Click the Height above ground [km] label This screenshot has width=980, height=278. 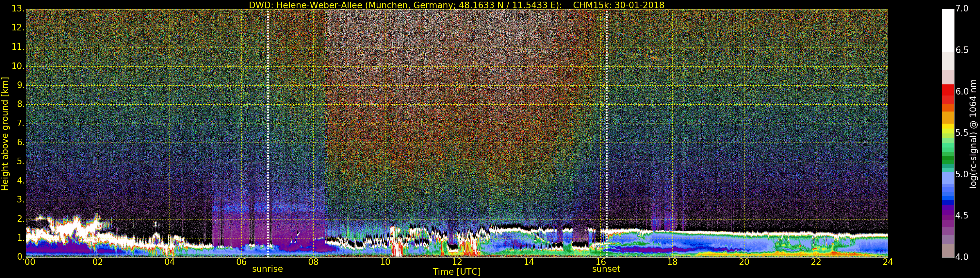coord(5,133)
